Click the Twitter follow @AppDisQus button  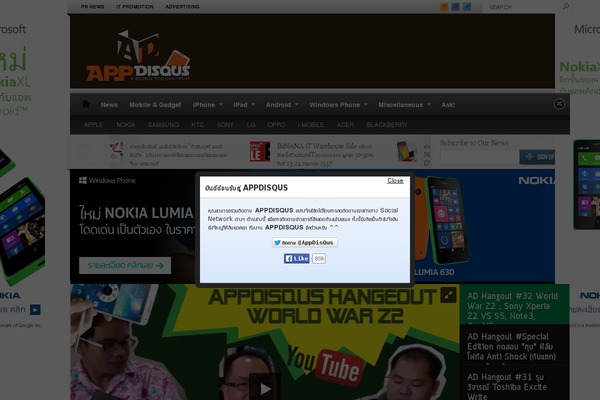pyautogui.click(x=305, y=243)
